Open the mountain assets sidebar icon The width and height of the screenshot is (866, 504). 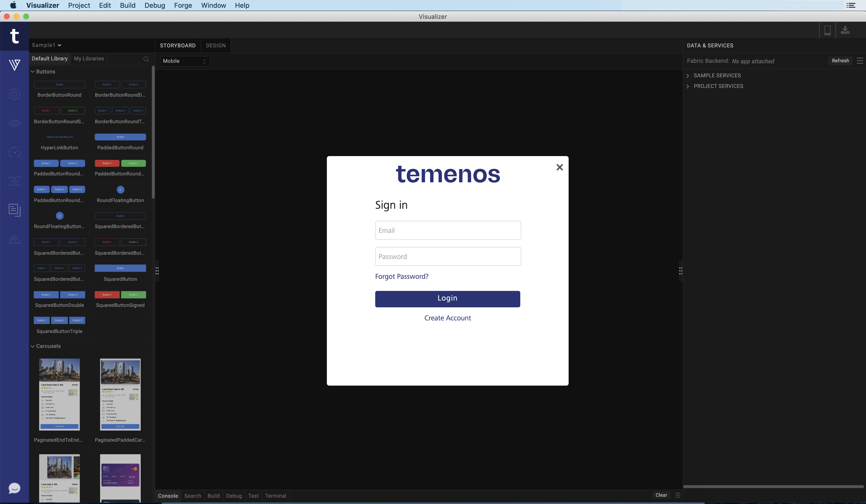tap(15, 239)
